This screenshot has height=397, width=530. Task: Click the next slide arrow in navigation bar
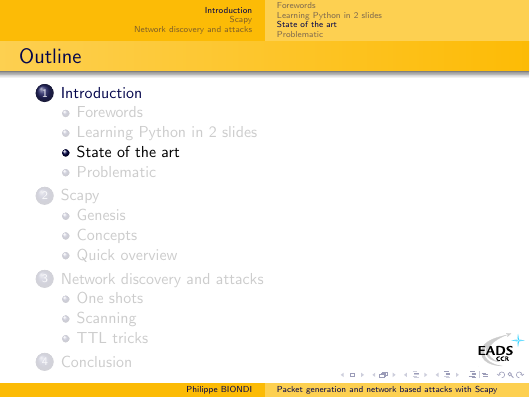point(362,375)
